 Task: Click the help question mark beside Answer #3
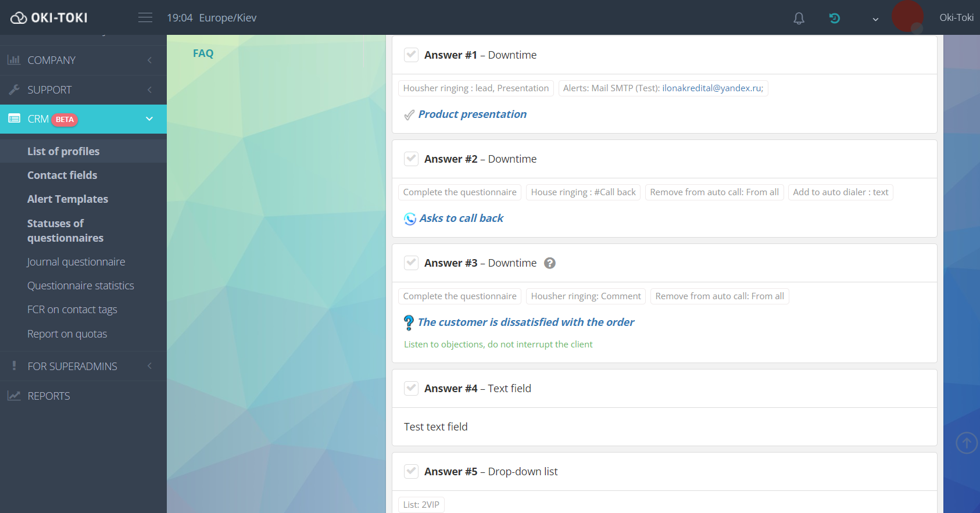click(x=549, y=263)
